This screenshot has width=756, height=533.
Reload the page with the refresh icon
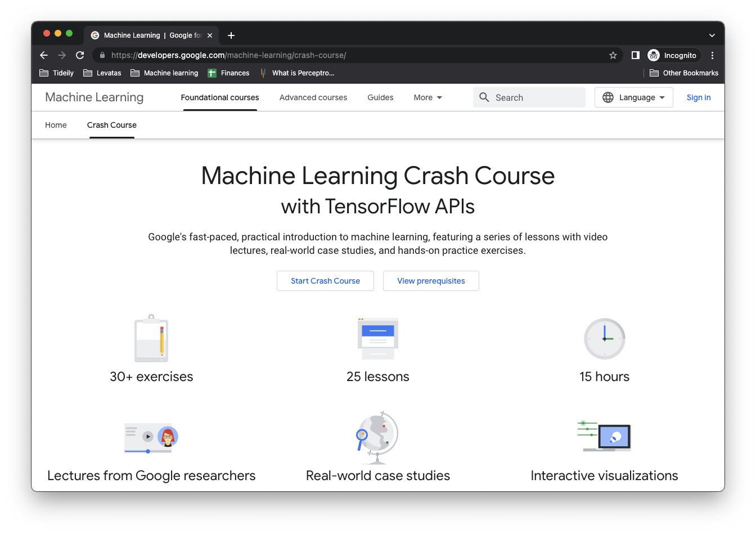pos(80,55)
